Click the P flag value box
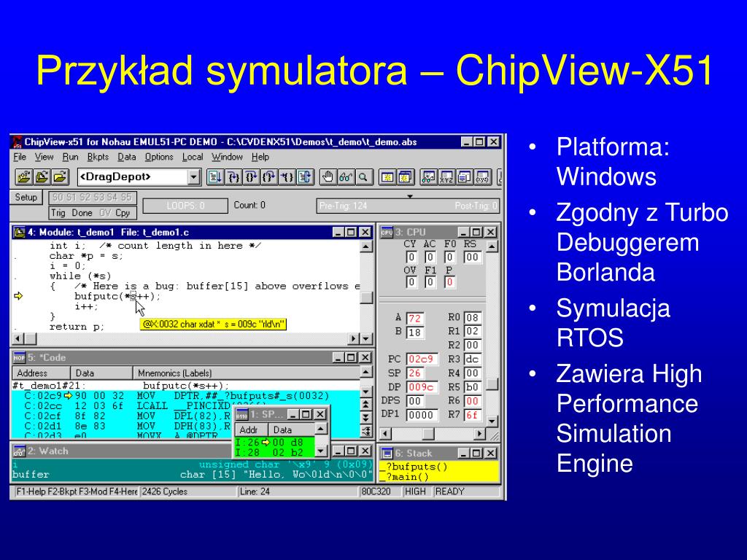 (x=449, y=282)
